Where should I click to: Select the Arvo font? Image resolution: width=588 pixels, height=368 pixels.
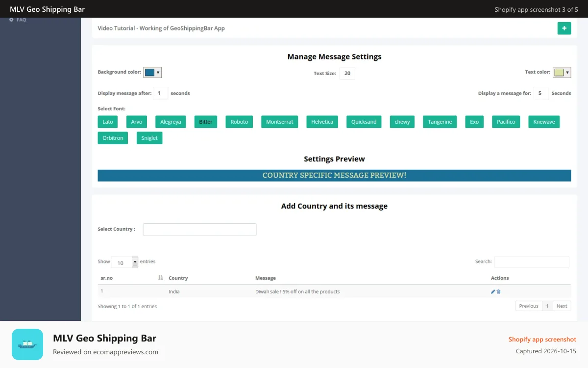137,122
